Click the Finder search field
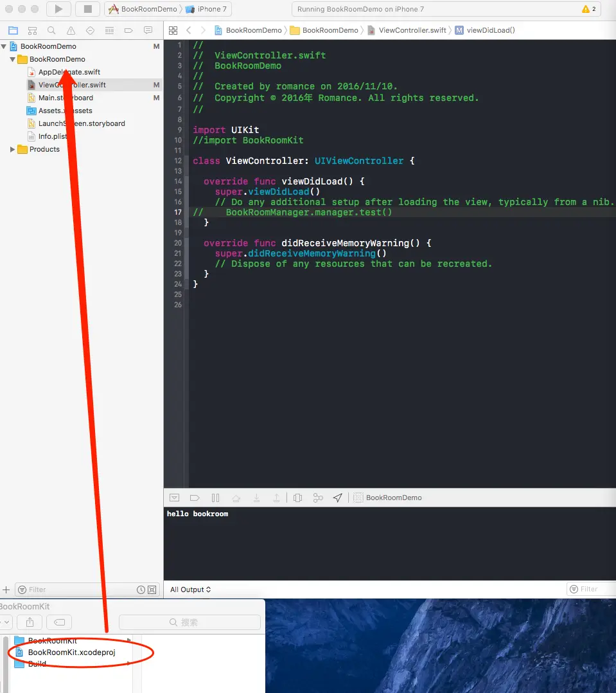Screen dimensions: 616x693 [x=189, y=622]
